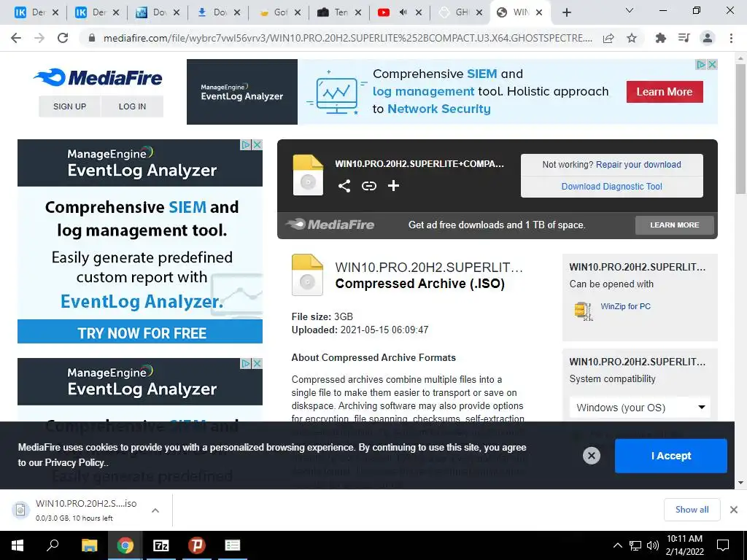747x560 pixels.
Task: Open the Extensions puzzle icon
Action: pyautogui.click(x=660, y=38)
